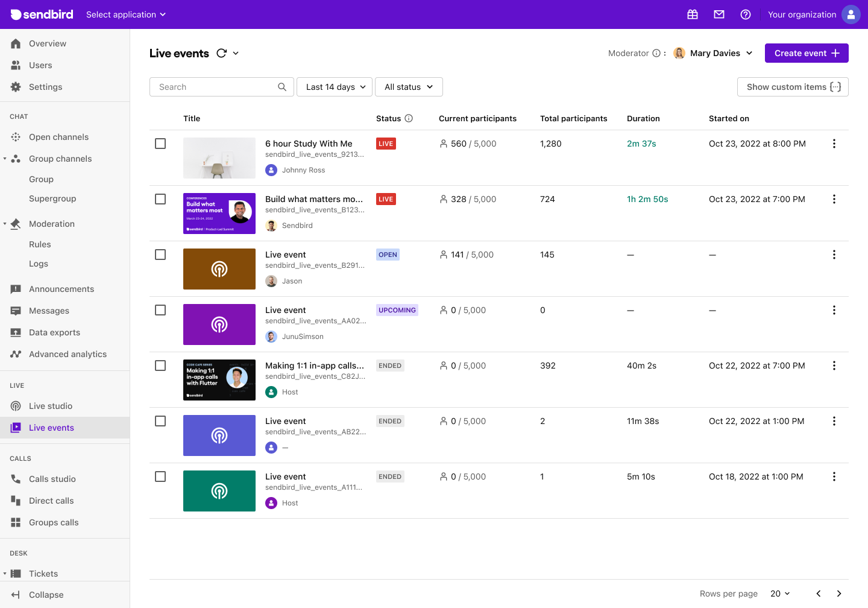This screenshot has width=868, height=608.
Task: Expand the Tickets tree arrow
Action: click(x=5, y=574)
